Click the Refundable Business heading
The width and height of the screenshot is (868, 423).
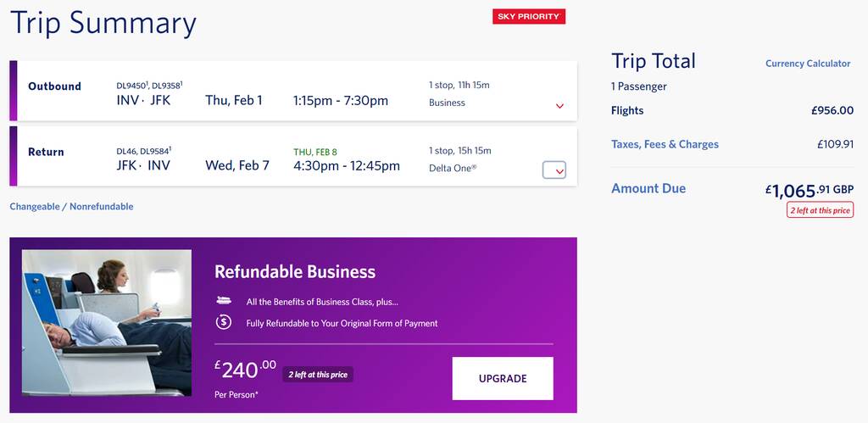295,272
